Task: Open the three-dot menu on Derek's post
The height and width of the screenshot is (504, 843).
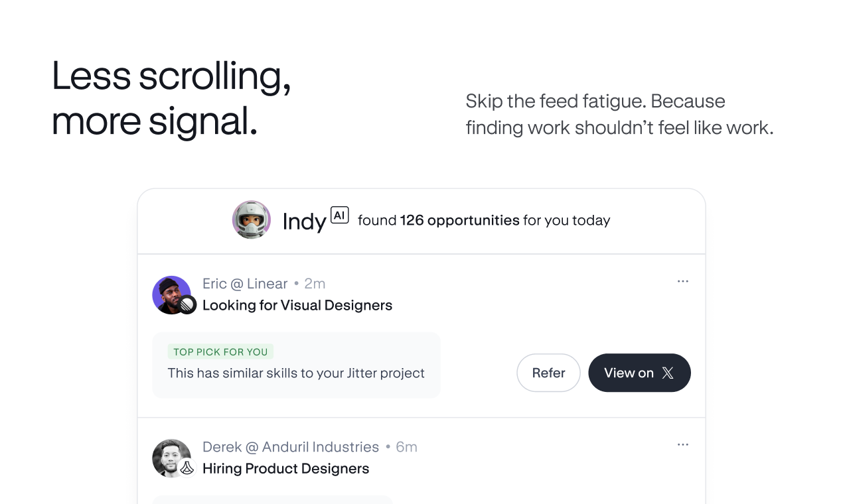Action: pyautogui.click(x=683, y=445)
